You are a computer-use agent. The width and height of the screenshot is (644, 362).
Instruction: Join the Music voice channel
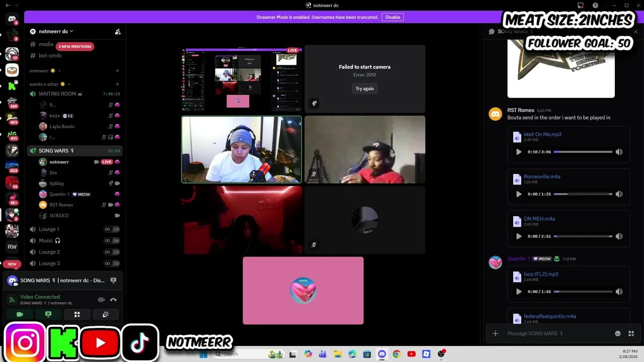tap(75, 240)
